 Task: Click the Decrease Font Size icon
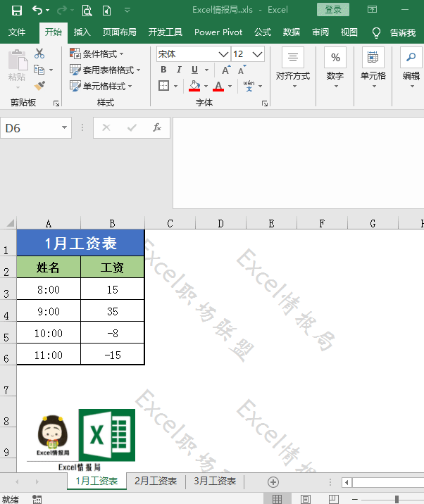(x=242, y=70)
